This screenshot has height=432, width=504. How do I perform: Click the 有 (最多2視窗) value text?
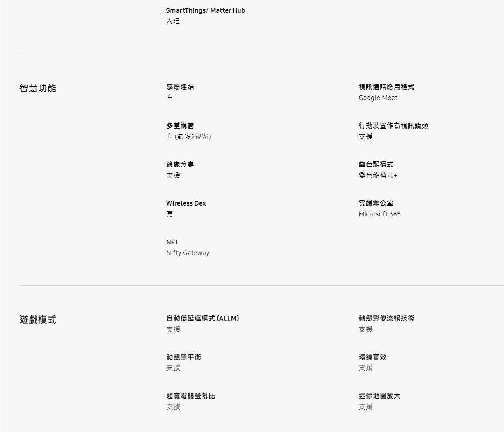tap(188, 136)
